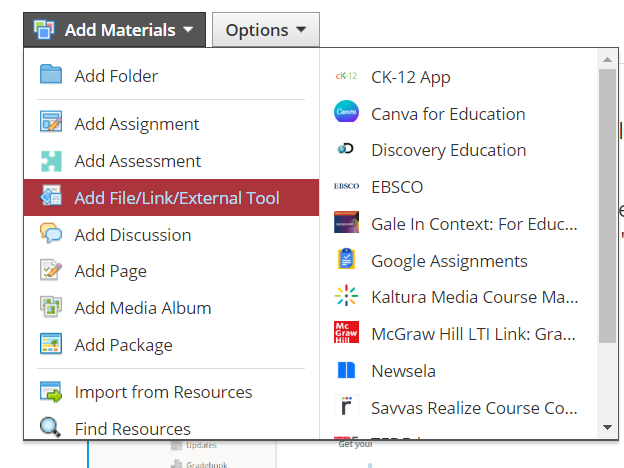Click the Google Assignments clipboard icon

click(x=346, y=259)
